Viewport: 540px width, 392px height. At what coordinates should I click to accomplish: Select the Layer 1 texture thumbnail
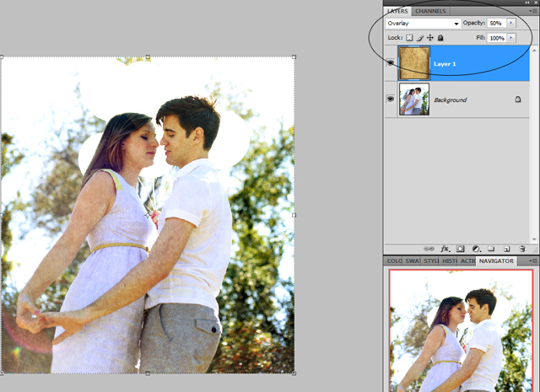click(414, 63)
